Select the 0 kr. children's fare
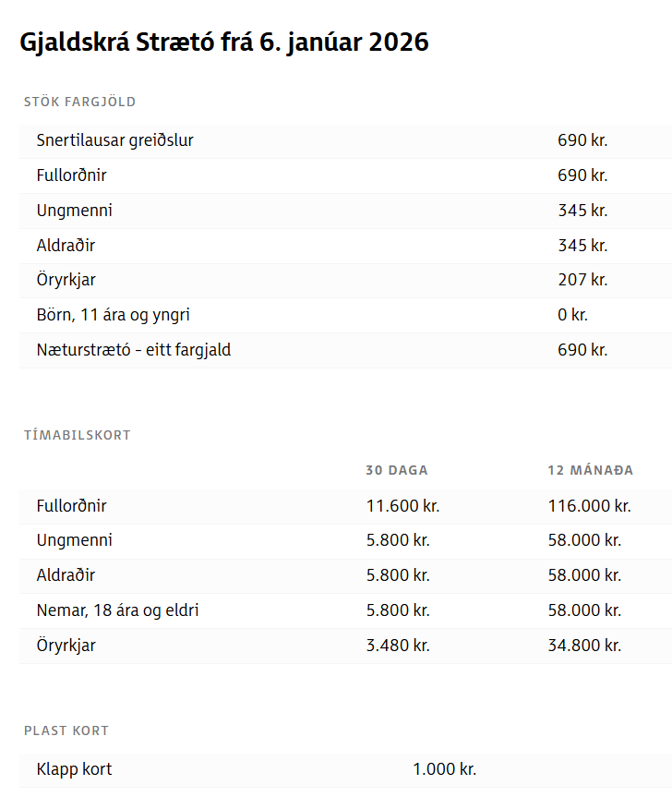This screenshot has width=672, height=797. point(572,315)
